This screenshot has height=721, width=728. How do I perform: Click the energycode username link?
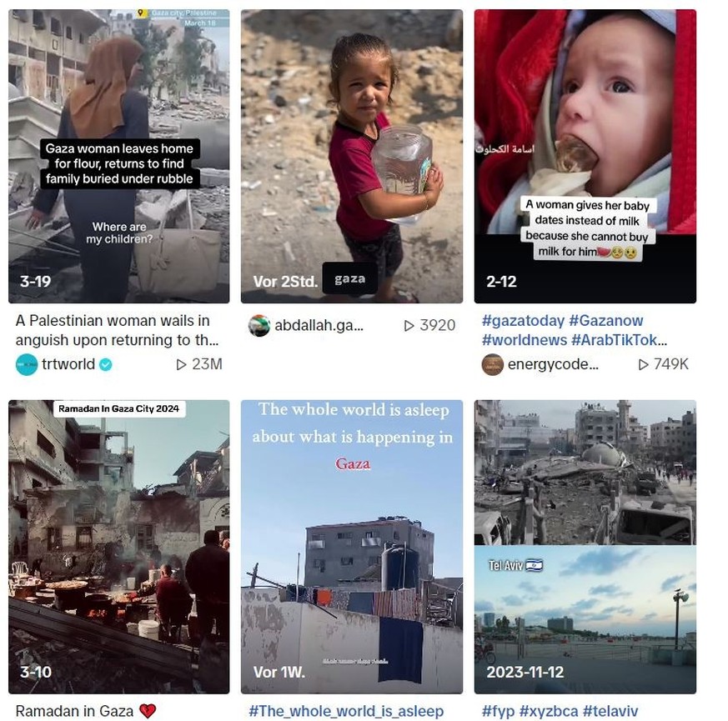pos(553,364)
